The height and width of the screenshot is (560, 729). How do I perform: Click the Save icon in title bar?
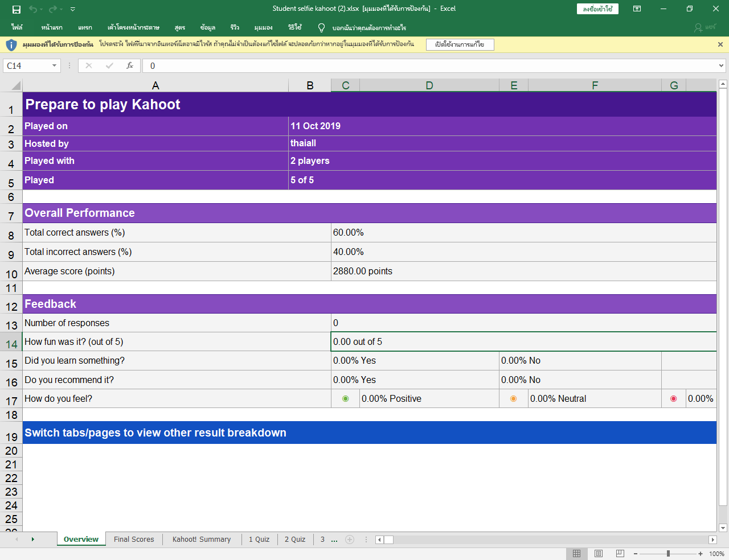(17, 9)
